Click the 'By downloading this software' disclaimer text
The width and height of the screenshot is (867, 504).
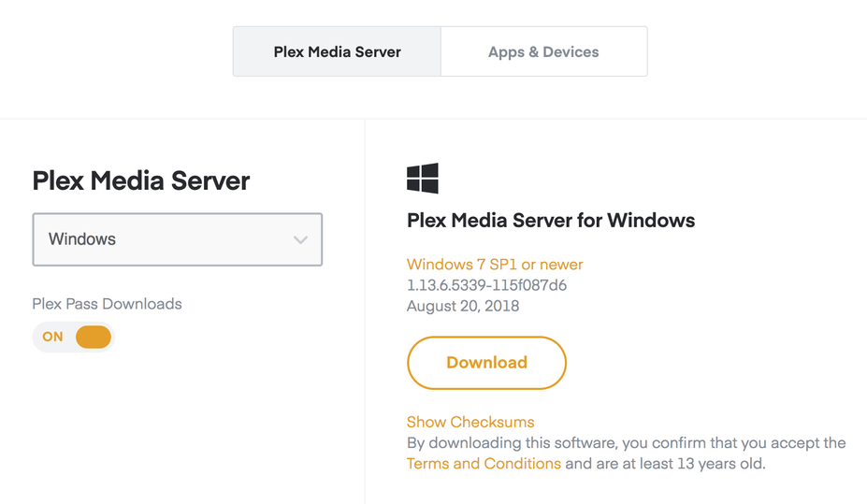[x=626, y=442]
